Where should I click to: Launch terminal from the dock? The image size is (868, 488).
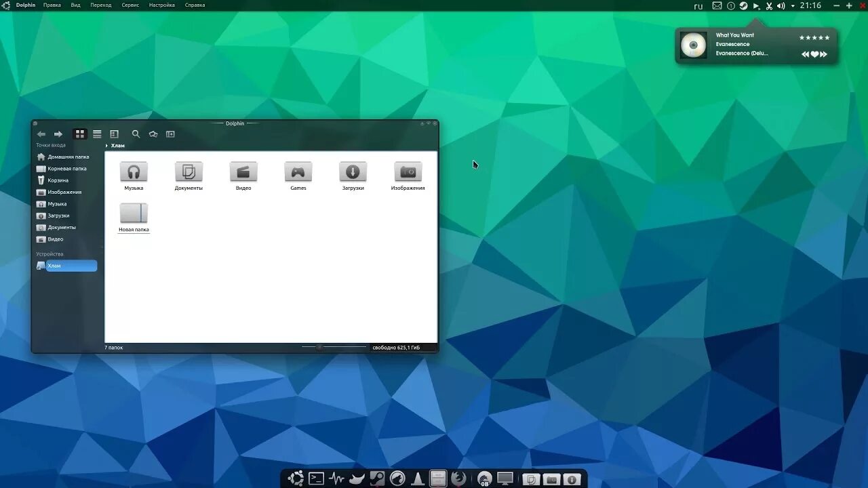click(316, 479)
